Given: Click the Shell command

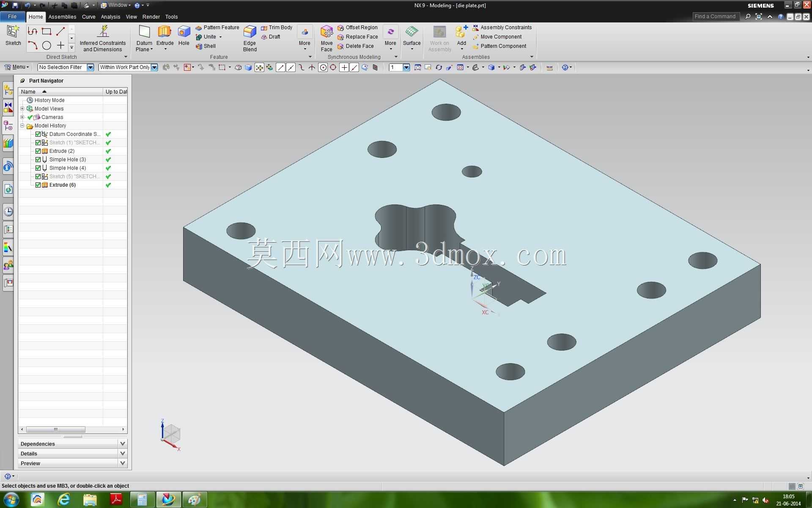Looking at the screenshot, I should pos(206,46).
